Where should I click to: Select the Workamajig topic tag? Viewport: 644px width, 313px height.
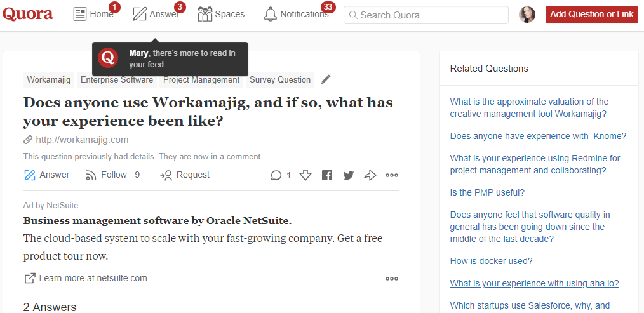coord(49,80)
